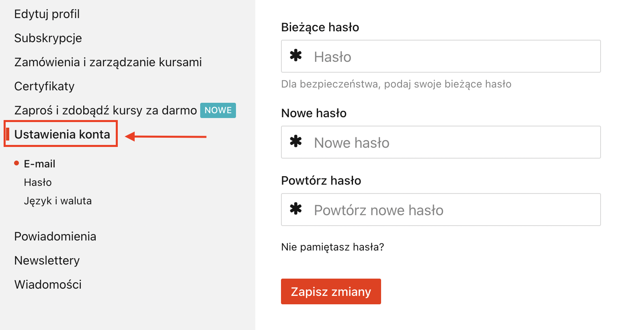Image resolution: width=644 pixels, height=330 pixels.
Task: Open Edytuj profil in the sidebar
Action: point(47,14)
